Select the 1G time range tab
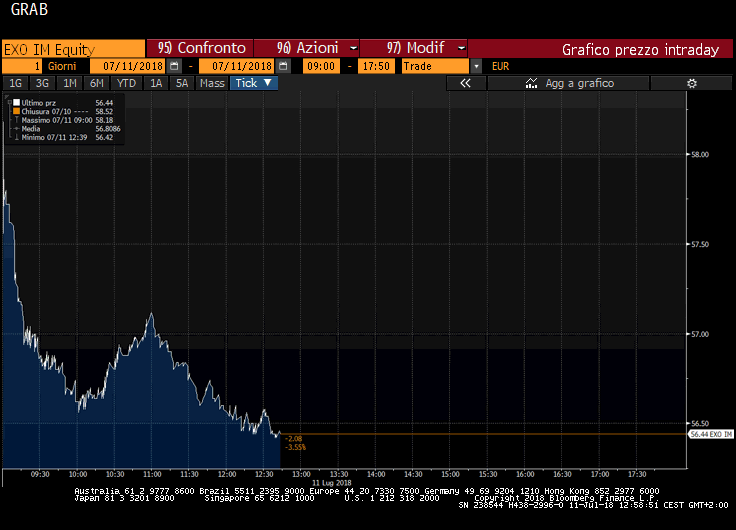Image resolution: width=736 pixels, height=530 pixels. coord(15,84)
